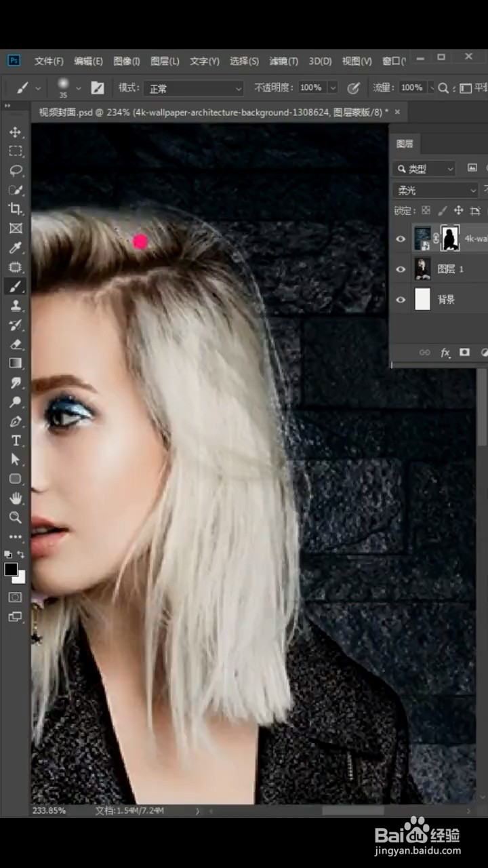Open the 图像(I) menu
488x868 pixels.
[127, 61]
